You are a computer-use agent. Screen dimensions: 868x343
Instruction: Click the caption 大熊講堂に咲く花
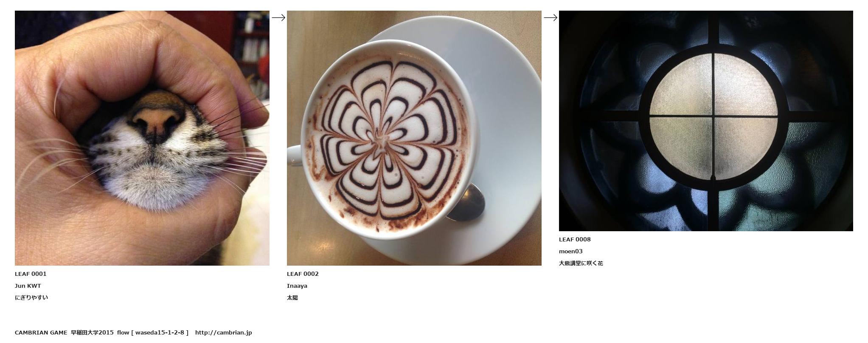[581, 263]
